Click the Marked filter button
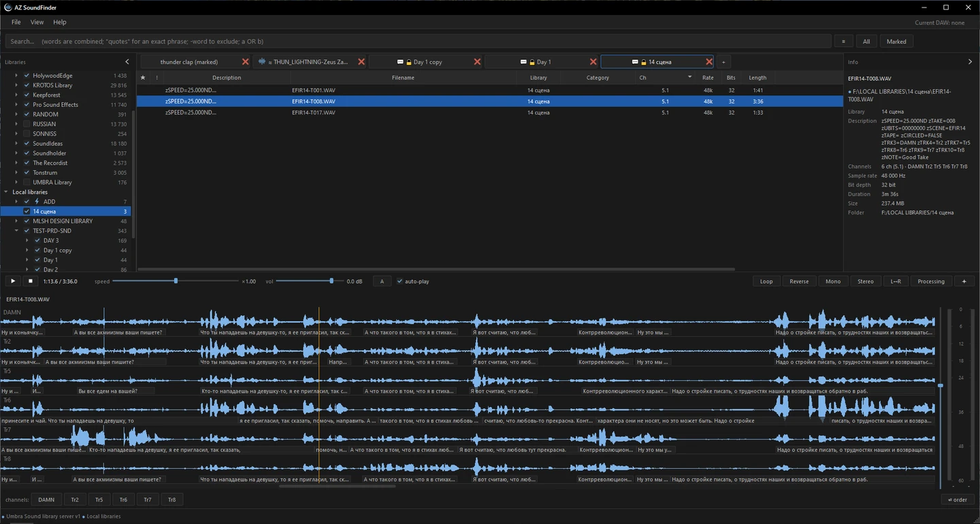Screen dimensions: 980x524 pyautogui.click(x=896, y=42)
